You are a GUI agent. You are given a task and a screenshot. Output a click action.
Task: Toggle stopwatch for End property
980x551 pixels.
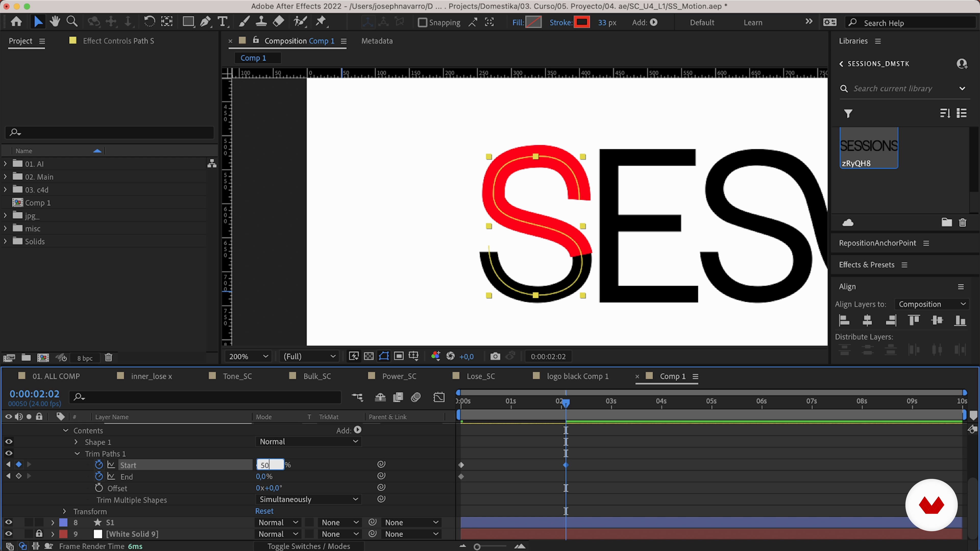click(x=99, y=476)
